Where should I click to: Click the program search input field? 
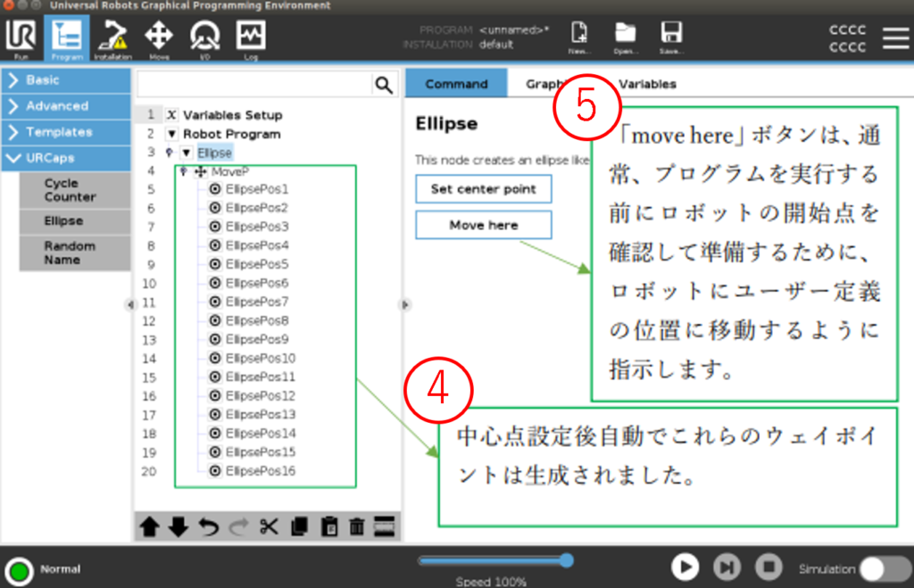click(x=254, y=85)
